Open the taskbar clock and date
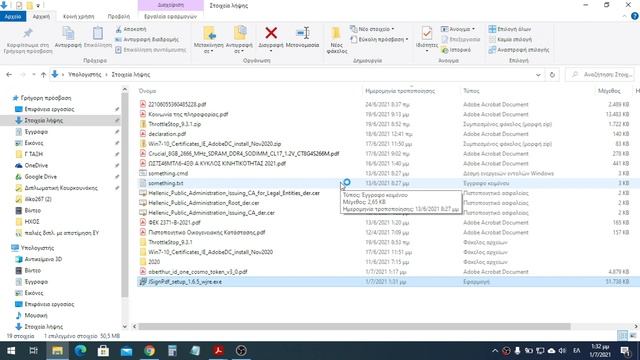The image size is (640, 360). point(600,351)
